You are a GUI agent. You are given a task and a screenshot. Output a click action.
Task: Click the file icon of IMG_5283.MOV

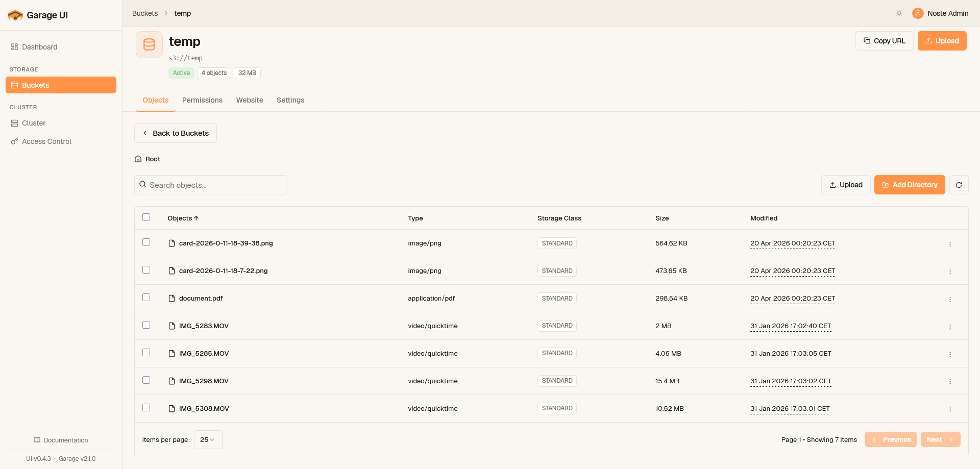click(x=171, y=326)
